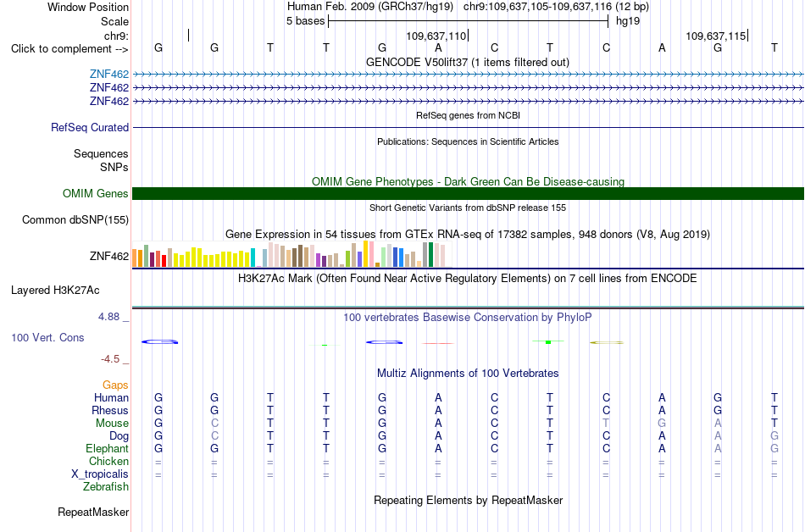Click the 109,637,115 coordinate marker

coord(716,36)
